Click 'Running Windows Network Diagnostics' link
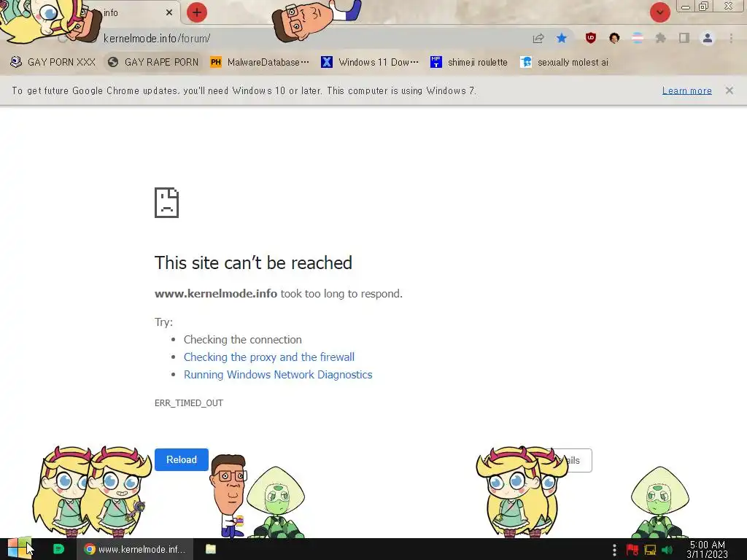The height and width of the screenshot is (560, 747). pyautogui.click(x=278, y=375)
